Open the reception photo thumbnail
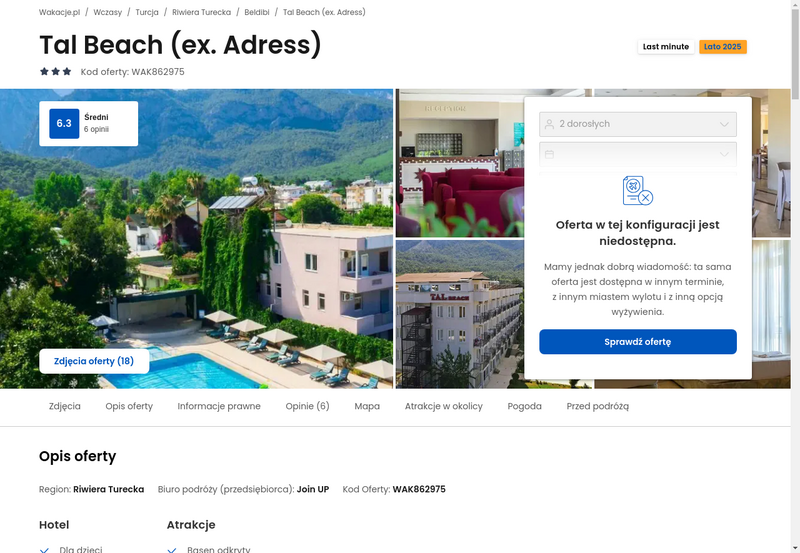This screenshot has height=553, width=800. coord(460,163)
